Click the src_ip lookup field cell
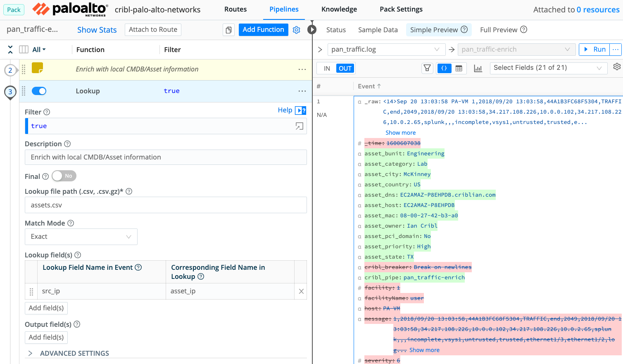This screenshot has height=364, width=623. coord(101,291)
